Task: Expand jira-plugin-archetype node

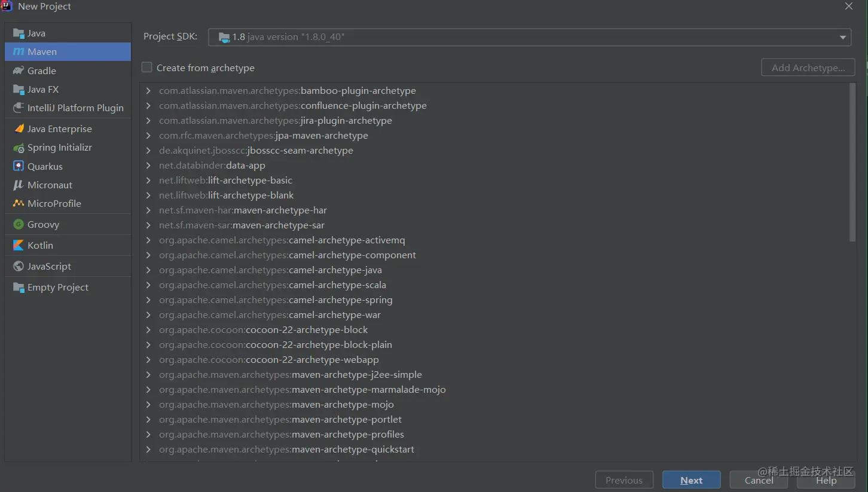Action: pos(148,121)
